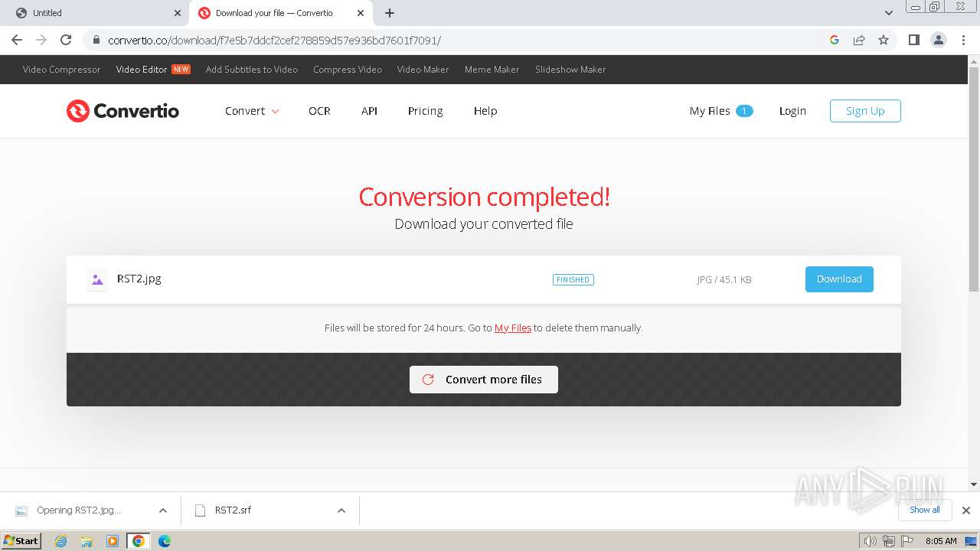Click the JPG / 45.1 KB text
Viewport: 980px width, 551px height.
724,280
